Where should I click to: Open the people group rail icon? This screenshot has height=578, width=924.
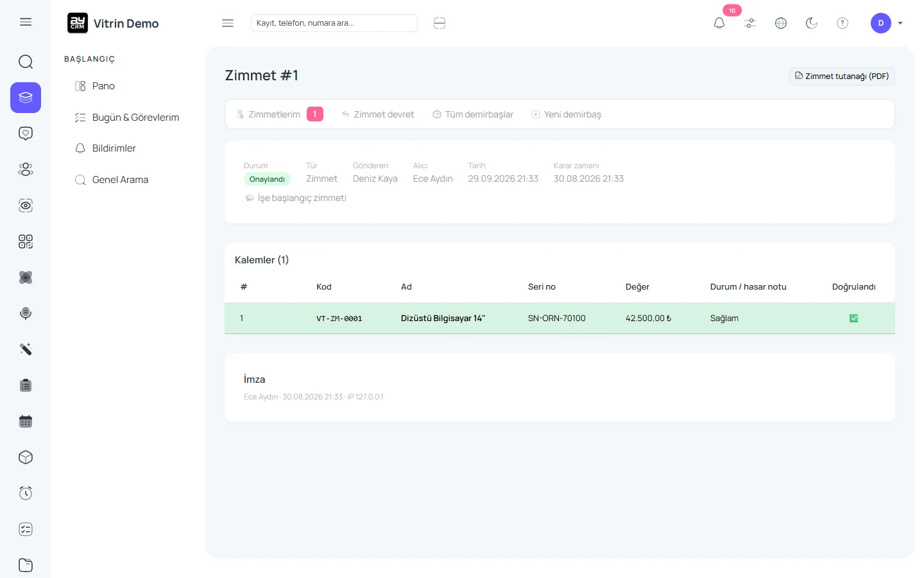coord(26,170)
